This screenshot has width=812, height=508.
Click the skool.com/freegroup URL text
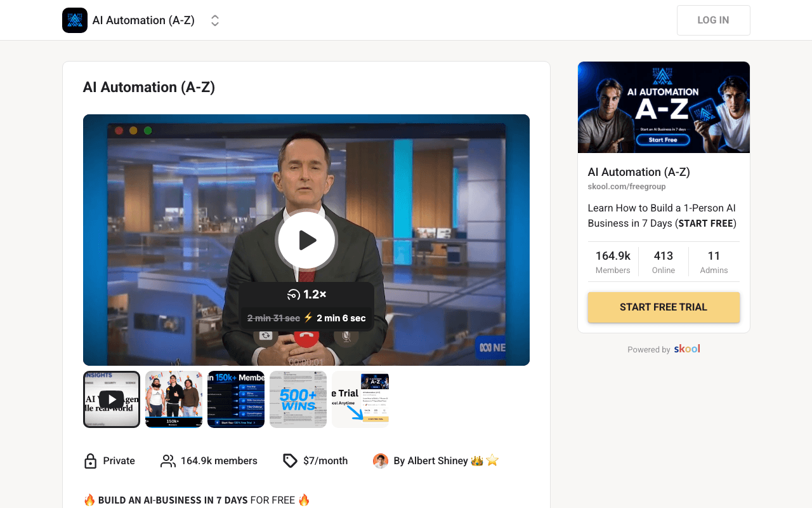tap(627, 187)
